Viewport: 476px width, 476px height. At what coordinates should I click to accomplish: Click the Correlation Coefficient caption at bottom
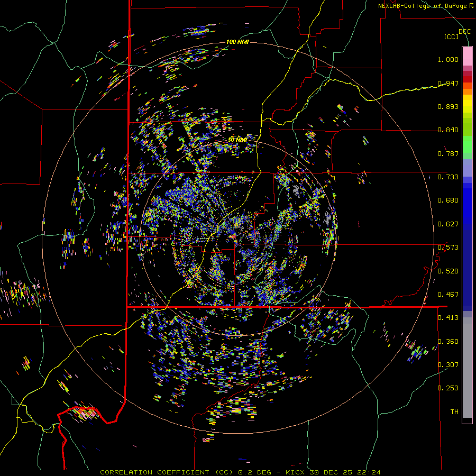pyautogui.click(x=240, y=472)
